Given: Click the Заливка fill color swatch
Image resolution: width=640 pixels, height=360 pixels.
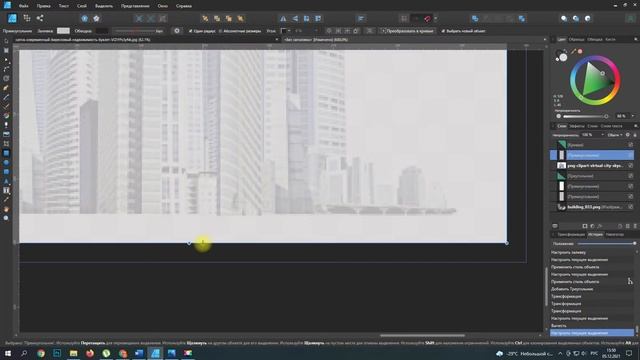Looking at the screenshot, I should 63,31.
